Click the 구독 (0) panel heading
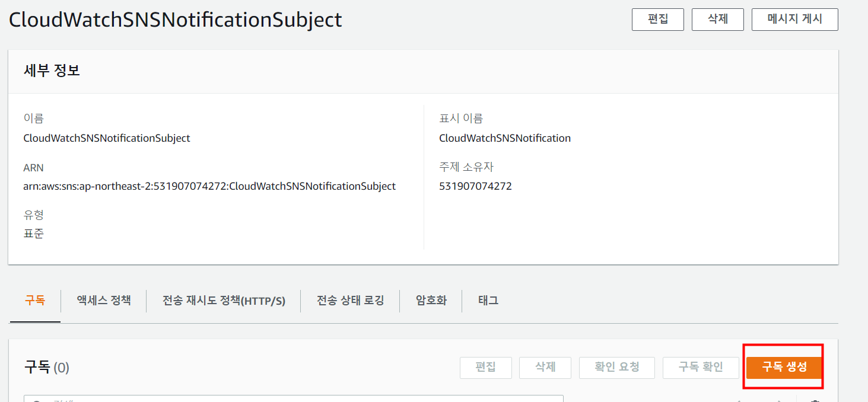Screen dimensions: 868x402 point(47,368)
